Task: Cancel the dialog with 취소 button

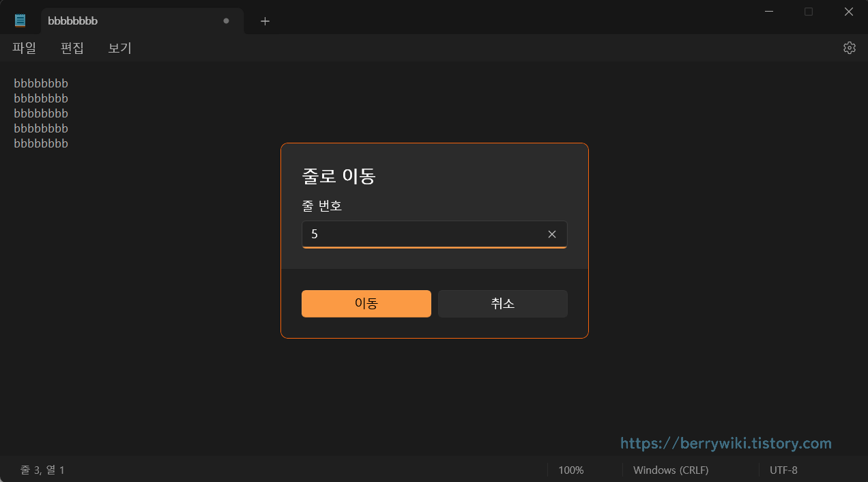Action: point(502,303)
